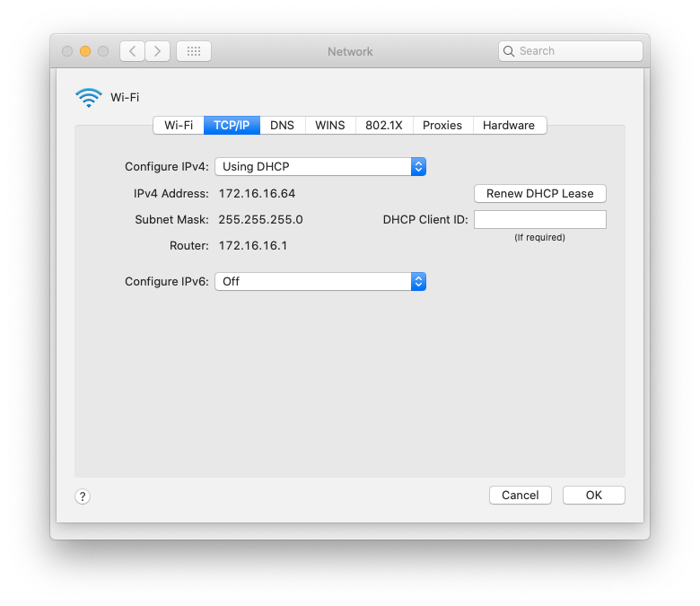Open the 802.1X tab
The image size is (700, 606).
(x=384, y=125)
